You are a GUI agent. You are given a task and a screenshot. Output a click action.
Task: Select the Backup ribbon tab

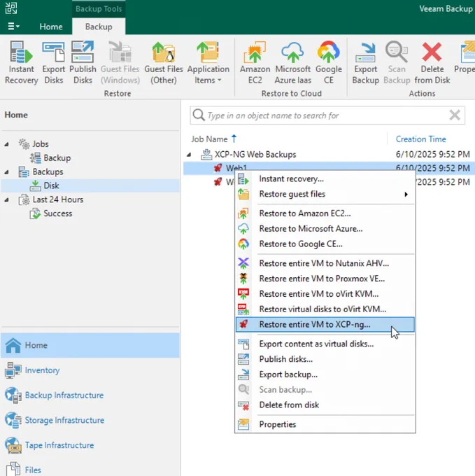99,27
